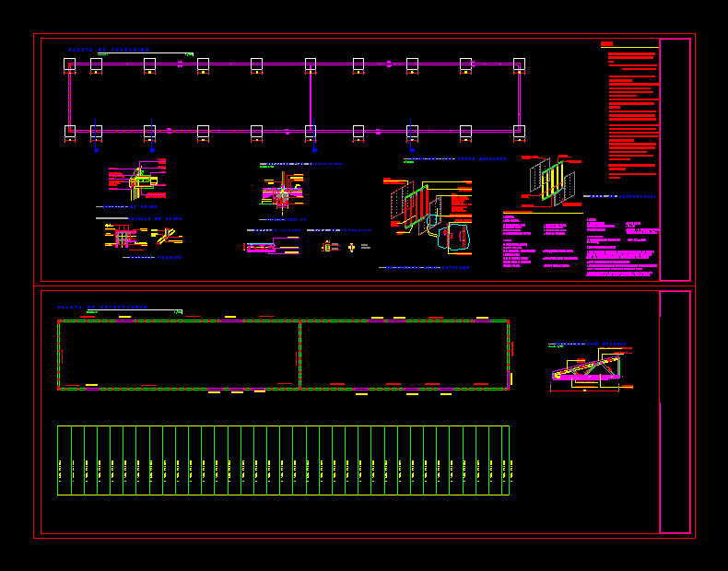Click the leftmost footing section detail
728x571 pixels.
point(138,182)
